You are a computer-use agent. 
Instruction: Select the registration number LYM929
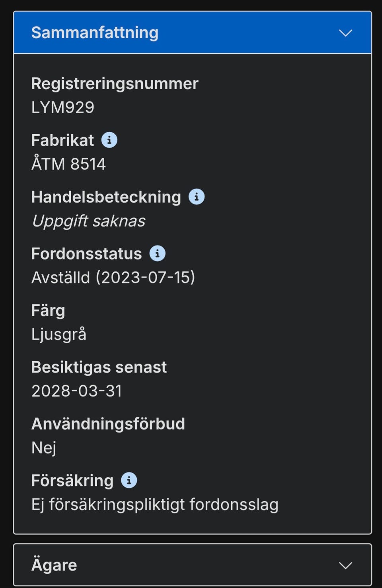[63, 107]
